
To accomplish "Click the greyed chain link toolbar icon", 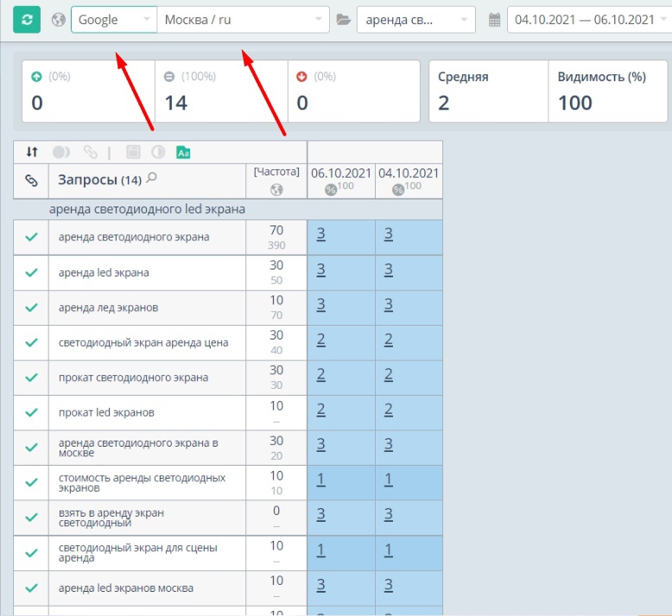I will (x=90, y=152).
